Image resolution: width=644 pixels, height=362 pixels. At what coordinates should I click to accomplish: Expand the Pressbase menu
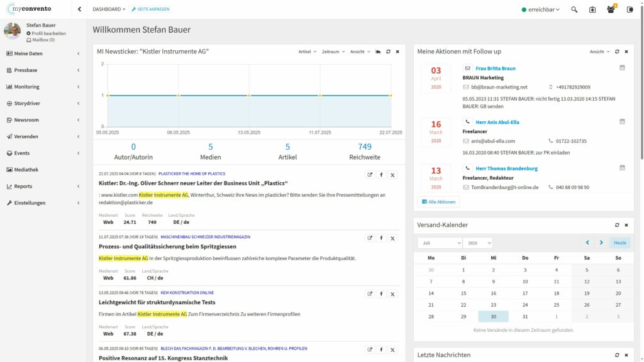(x=43, y=70)
